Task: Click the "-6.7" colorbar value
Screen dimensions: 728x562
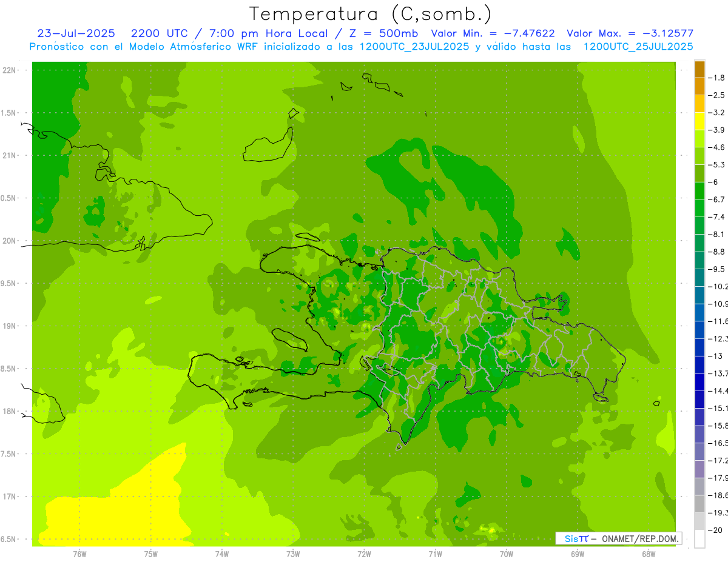Action: [716, 199]
